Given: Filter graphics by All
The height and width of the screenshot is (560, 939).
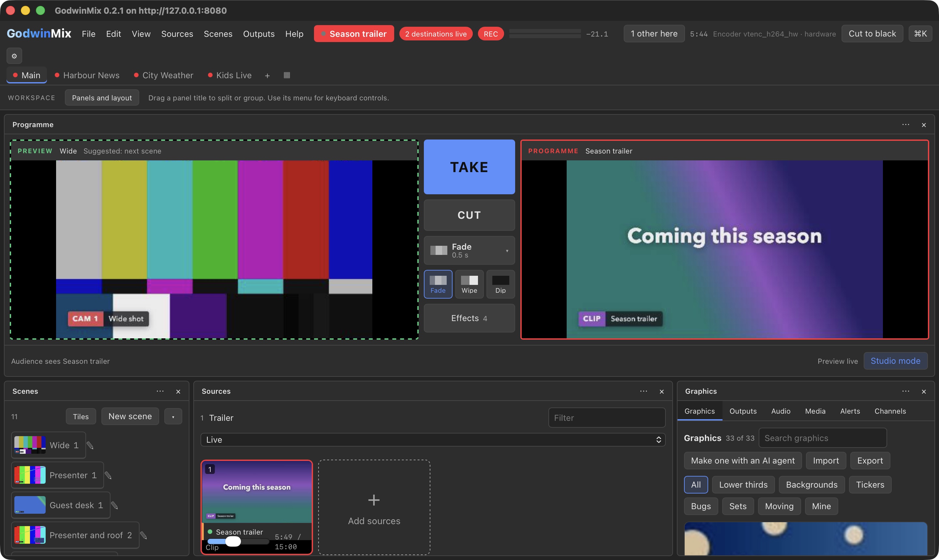Looking at the screenshot, I should click(x=696, y=484).
